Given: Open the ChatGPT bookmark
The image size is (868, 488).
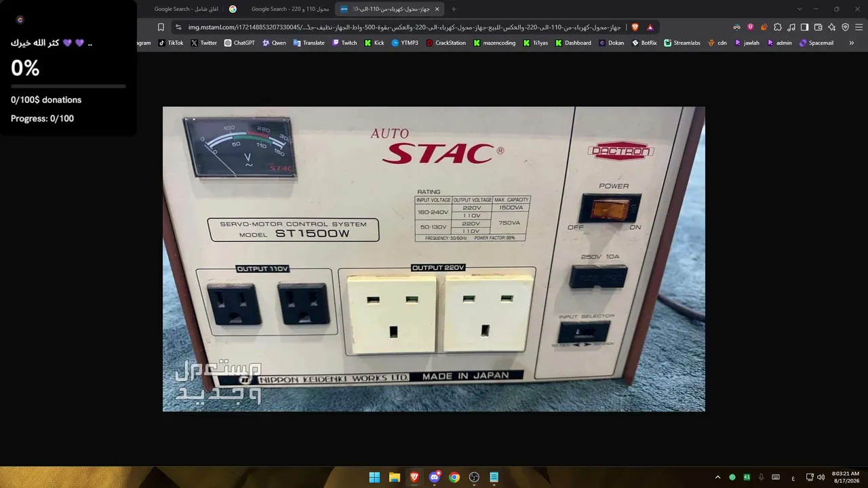Looking at the screenshot, I should pos(239,43).
